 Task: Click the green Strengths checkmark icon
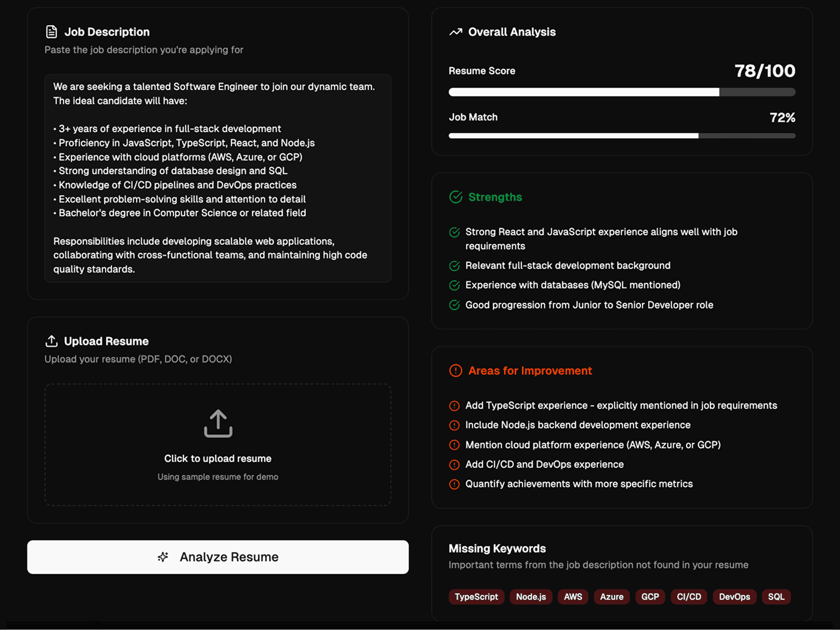(456, 197)
